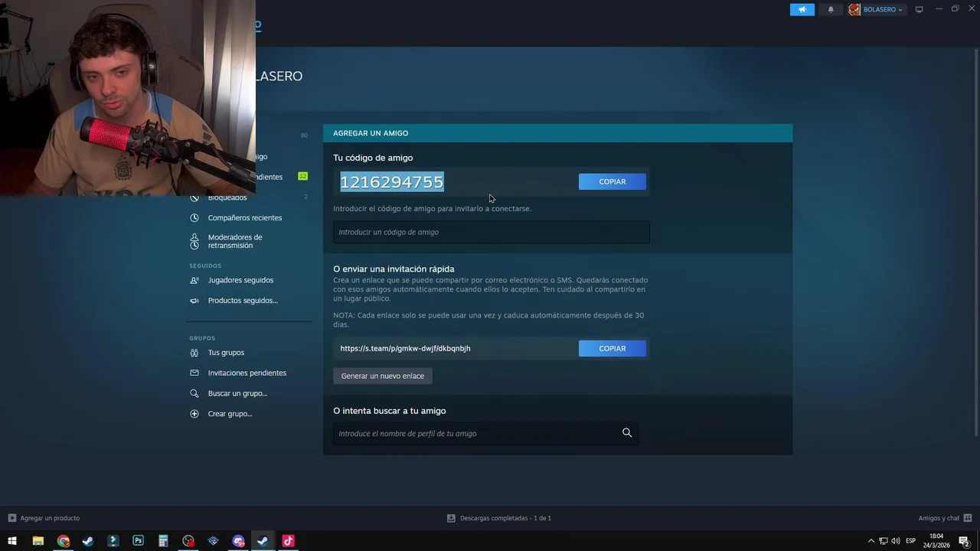Open Tus grupos people icon
The image size is (980, 551).
(x=194, y=353)
